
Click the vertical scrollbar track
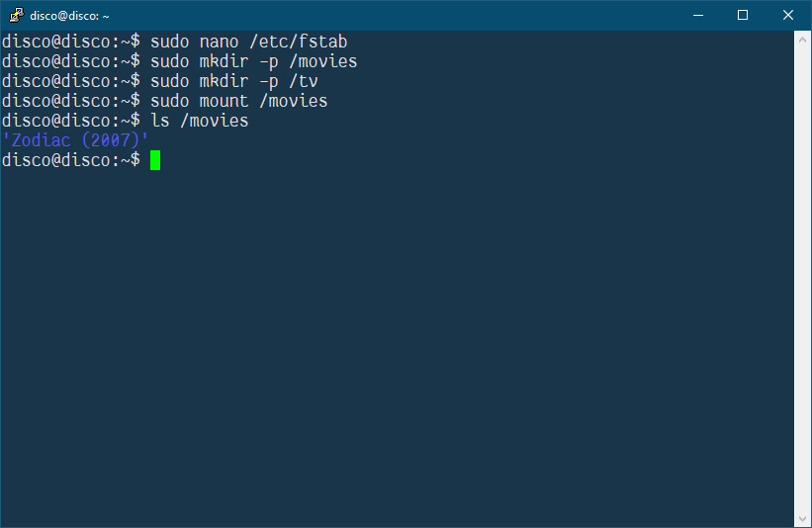tap(802, 280)
